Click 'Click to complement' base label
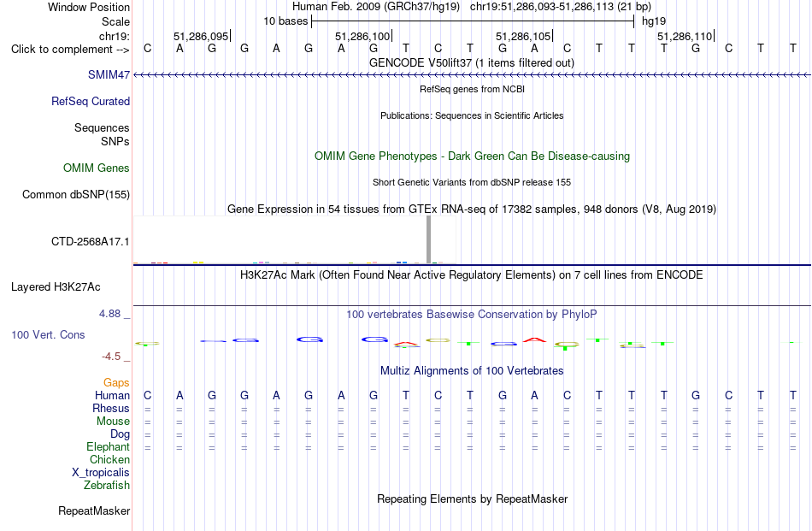This screenshot has height=531, width=812. pos(70,50)
